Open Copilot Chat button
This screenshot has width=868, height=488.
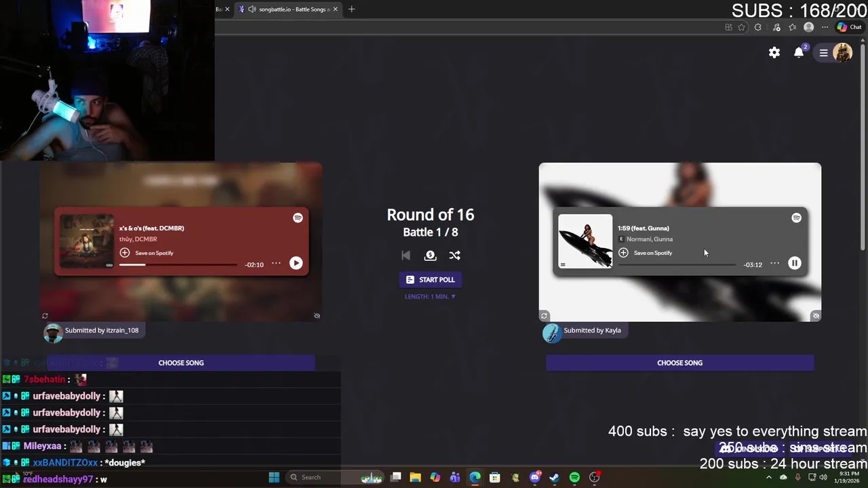[x=849, y=27]
